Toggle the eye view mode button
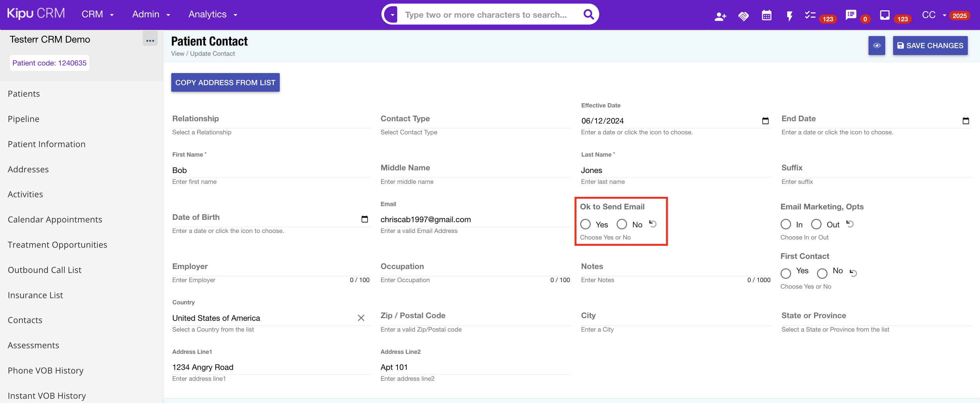The width and height of the screenshot is (980, 403). (876, 45)
